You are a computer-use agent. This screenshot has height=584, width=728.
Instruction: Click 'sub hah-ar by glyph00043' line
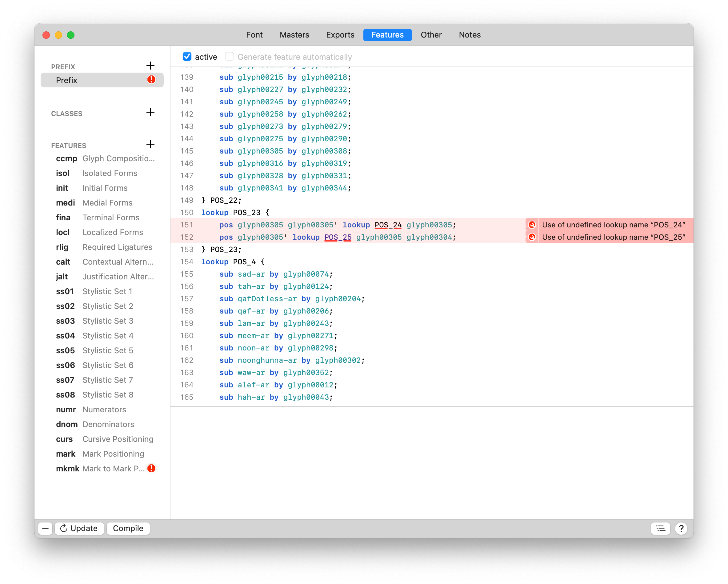(276, 397)
